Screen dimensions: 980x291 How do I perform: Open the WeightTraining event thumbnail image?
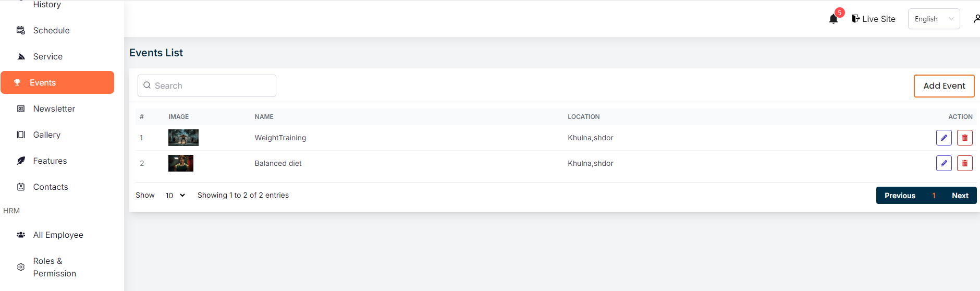coord(183,138)
